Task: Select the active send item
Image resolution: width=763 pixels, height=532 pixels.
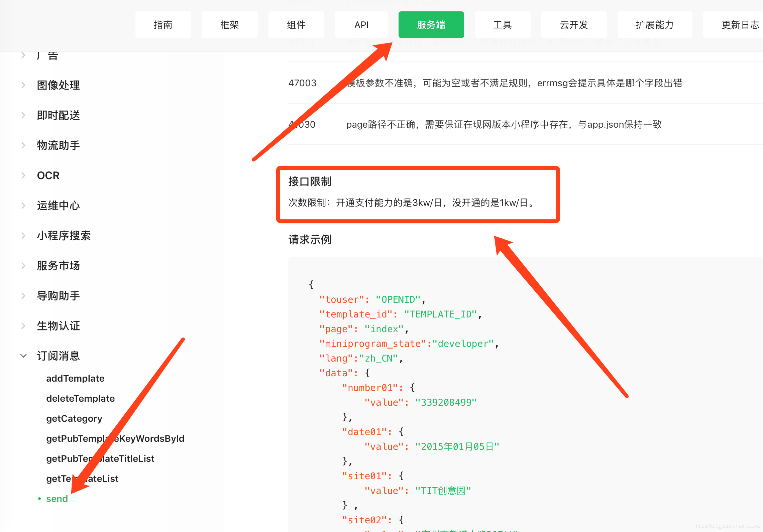Action: pos(57,499)
